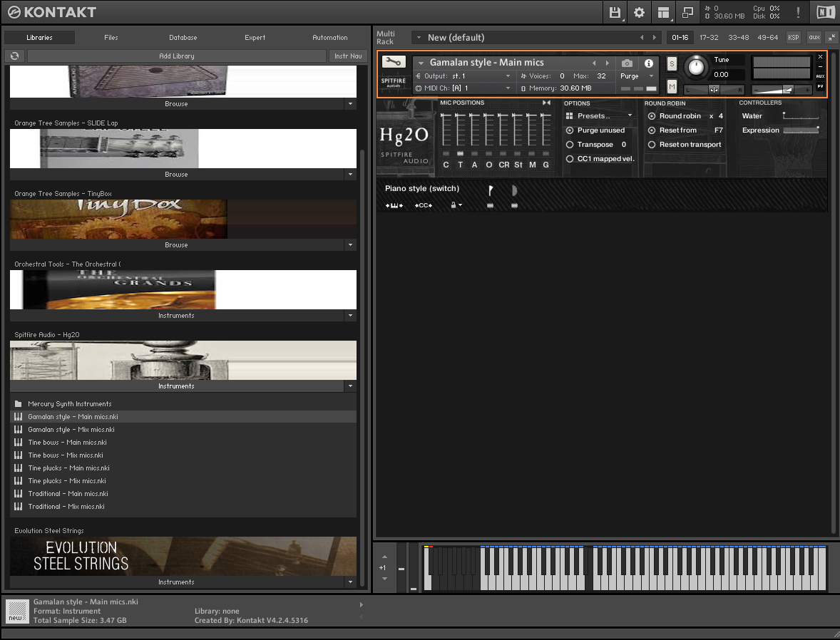840x640 pixels.
Task: Toggle the KSP script button
Action: [794, 38]
